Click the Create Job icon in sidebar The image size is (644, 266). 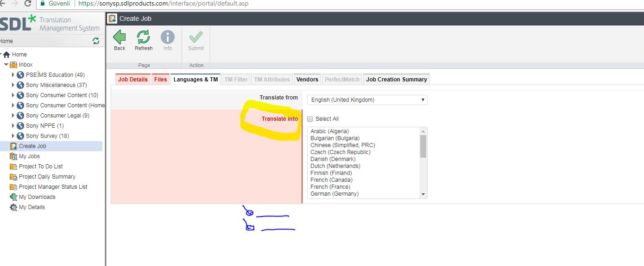(13, 146)
